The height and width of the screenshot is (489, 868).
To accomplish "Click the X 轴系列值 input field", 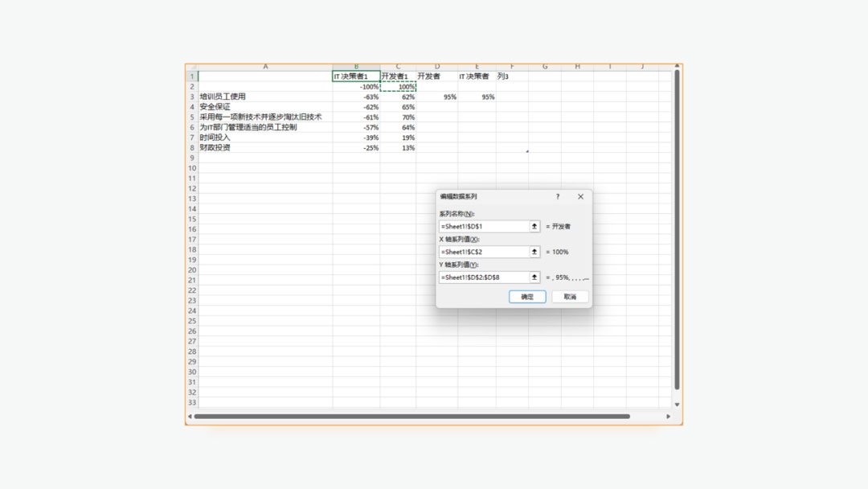I will tap(482, 252).
